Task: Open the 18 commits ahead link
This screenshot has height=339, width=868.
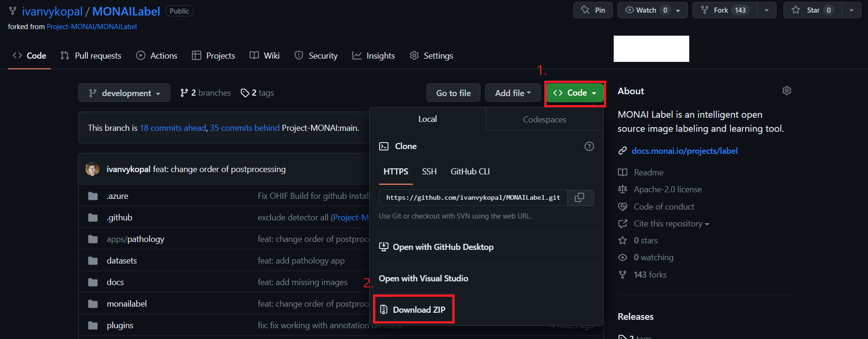Action: (173, 128)
